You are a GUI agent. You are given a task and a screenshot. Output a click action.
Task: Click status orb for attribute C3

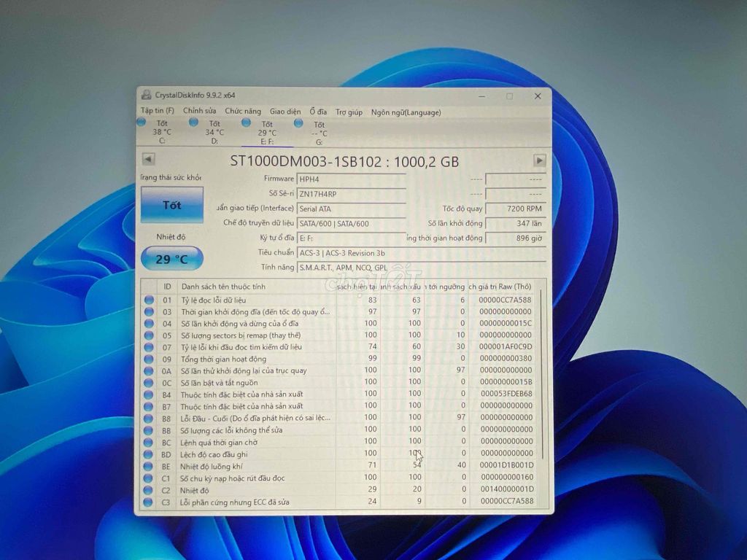point(147,502)
